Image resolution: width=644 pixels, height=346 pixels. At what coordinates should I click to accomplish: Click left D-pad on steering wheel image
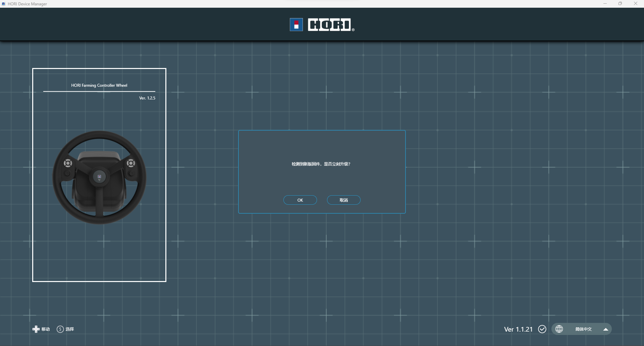pyautogui.click(x=68, y=163)
